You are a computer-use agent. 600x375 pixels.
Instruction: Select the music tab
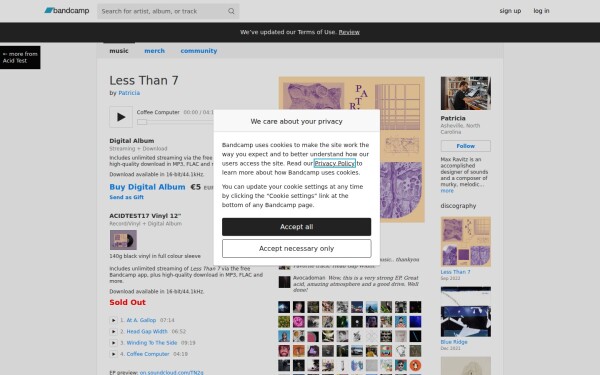[x=119, y=51]
